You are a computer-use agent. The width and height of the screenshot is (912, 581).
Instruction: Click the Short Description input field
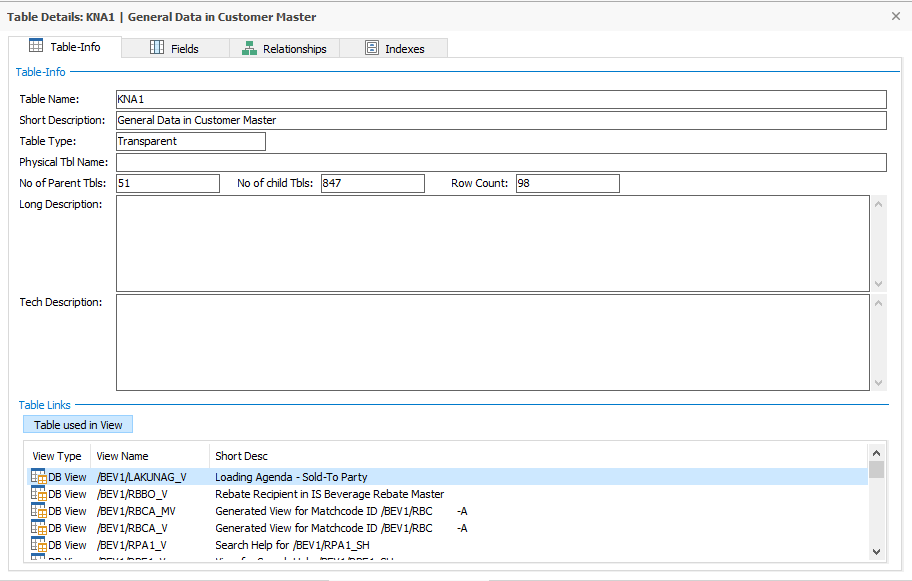tap(501, 120)
